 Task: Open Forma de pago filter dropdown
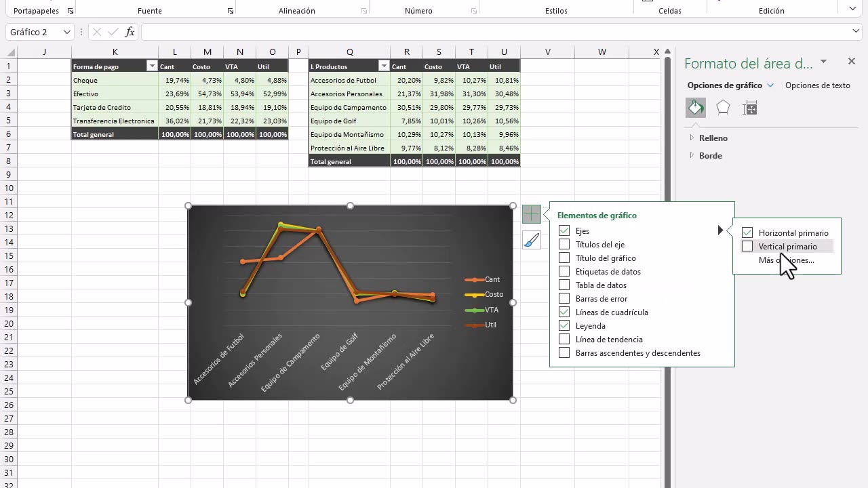click(152, 66)
